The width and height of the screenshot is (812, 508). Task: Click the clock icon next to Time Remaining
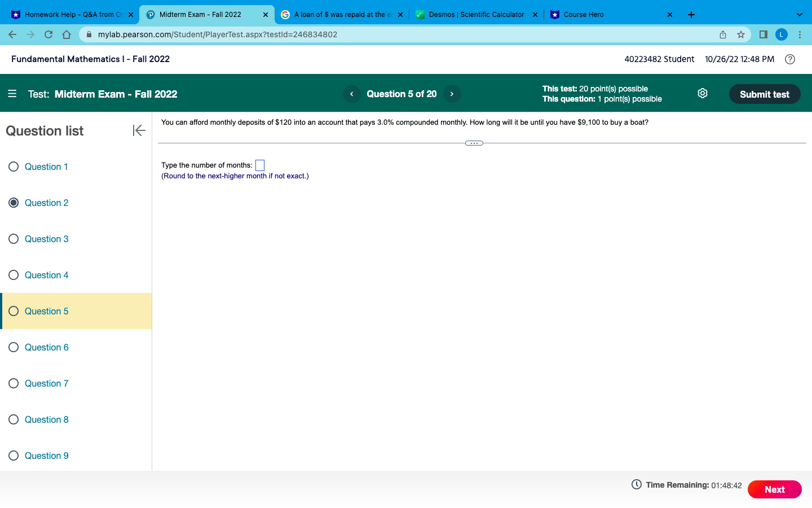click(636, 484)
